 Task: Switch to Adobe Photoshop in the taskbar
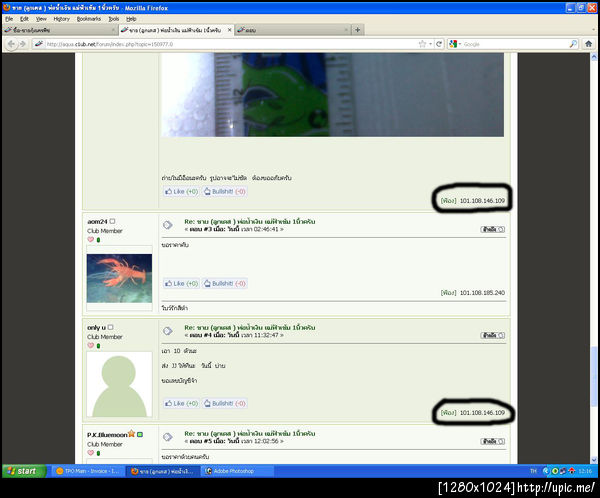[237, 471]
